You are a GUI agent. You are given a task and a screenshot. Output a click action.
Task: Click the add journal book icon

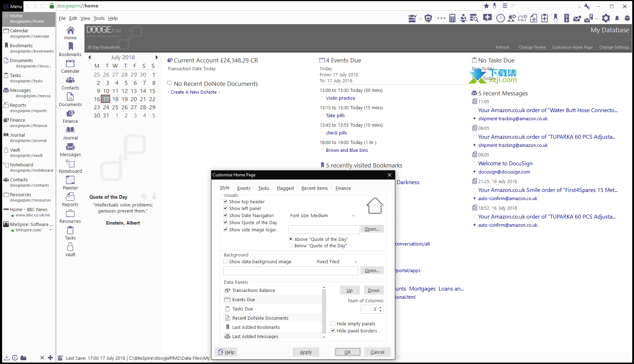click(523, 18)
